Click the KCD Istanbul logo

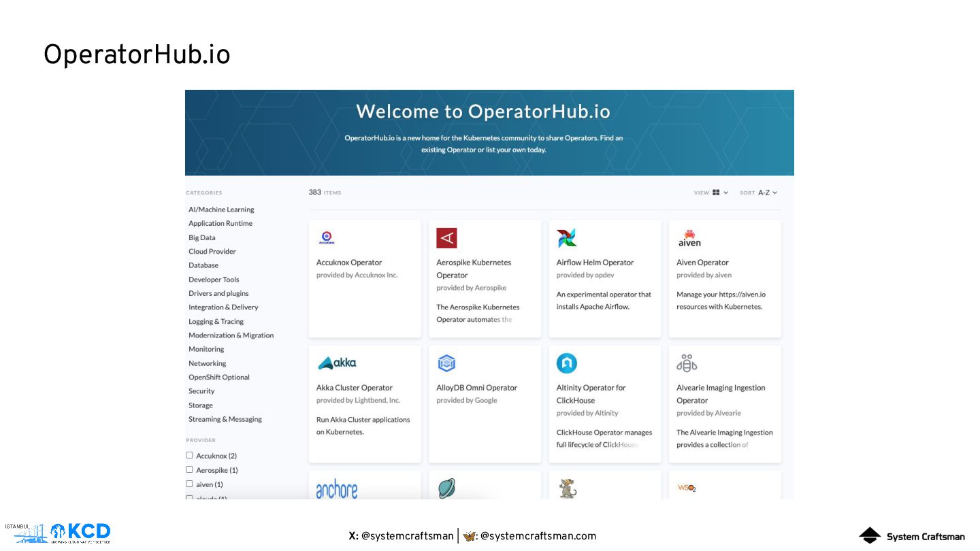58,533
